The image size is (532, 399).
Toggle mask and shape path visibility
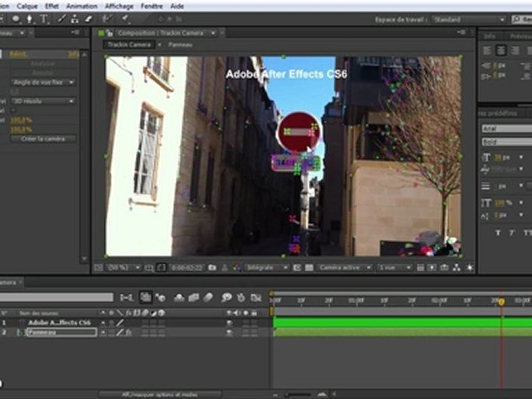161,268
